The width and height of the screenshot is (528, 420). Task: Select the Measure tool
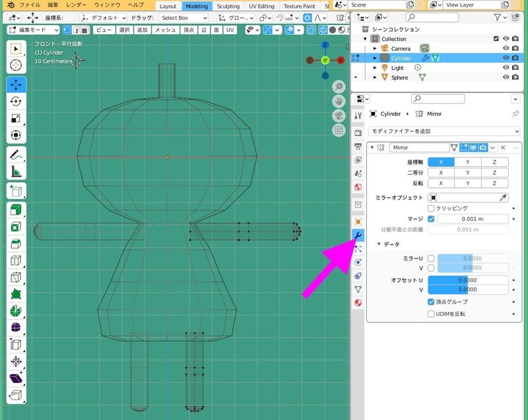tap(16, 172)
